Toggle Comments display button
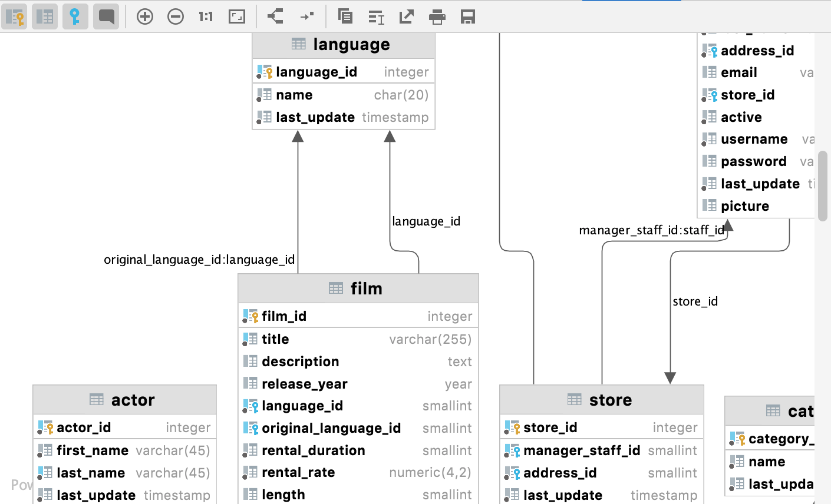Image resolution: width=831 pixels, height=504 pixels. 106,16
